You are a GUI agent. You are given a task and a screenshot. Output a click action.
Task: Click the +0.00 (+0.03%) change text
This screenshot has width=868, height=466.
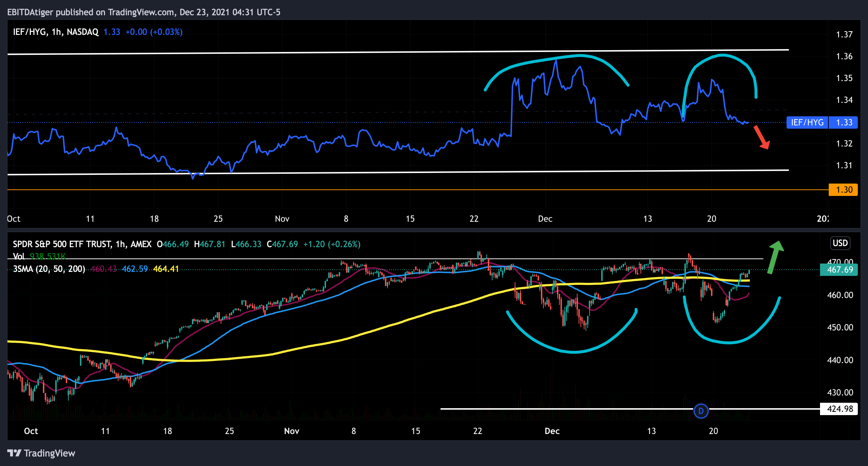[154, 32]
